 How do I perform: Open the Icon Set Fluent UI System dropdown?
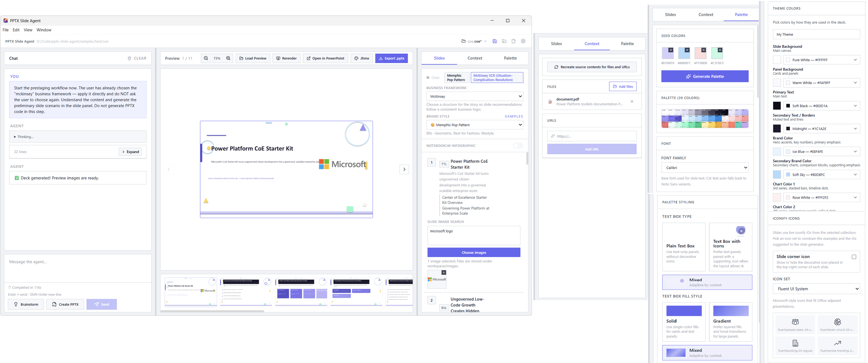coord(816,289)
